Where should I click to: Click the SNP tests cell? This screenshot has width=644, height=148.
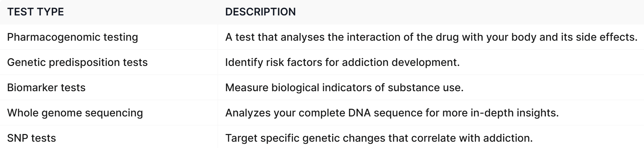click(x=31, y=138)
